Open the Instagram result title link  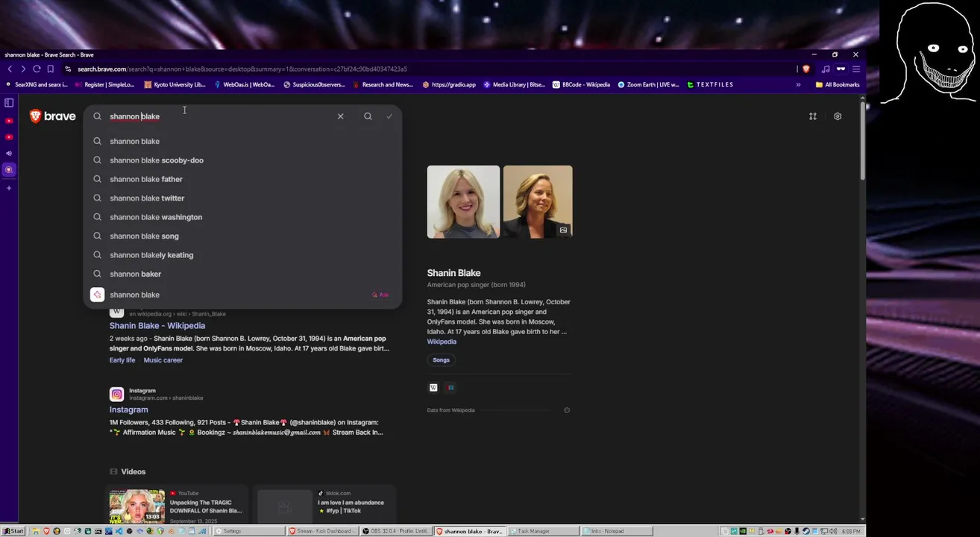pos(128,409)
